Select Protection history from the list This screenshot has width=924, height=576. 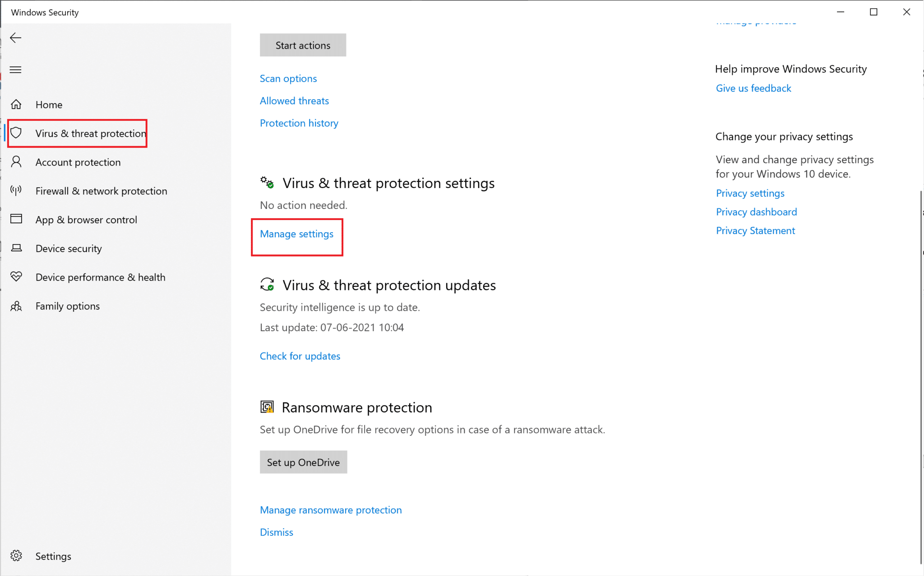pyautogui.click(x=300, y=123)
